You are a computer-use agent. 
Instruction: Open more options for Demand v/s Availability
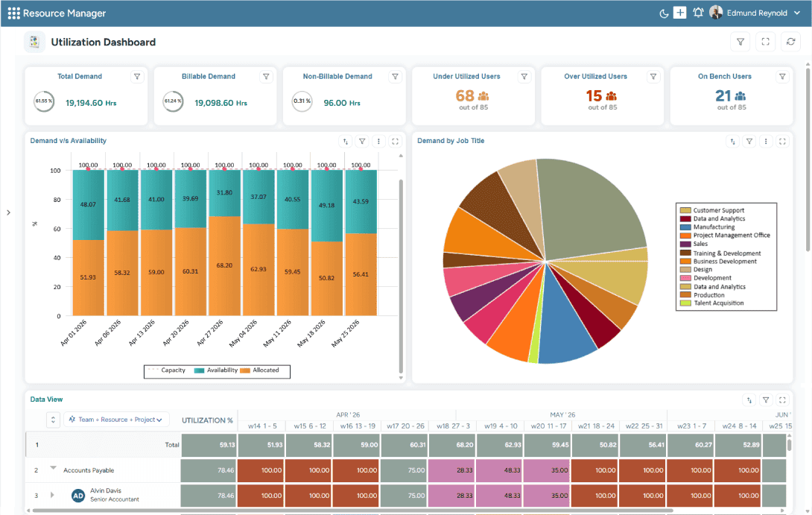point(378,142)
